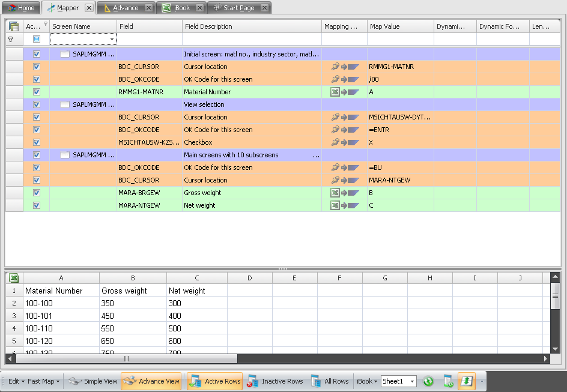Click the spreadsheet vertical scrollbar thumb
This screenshot has width=567, height=392.
click(x=555, y=298)
